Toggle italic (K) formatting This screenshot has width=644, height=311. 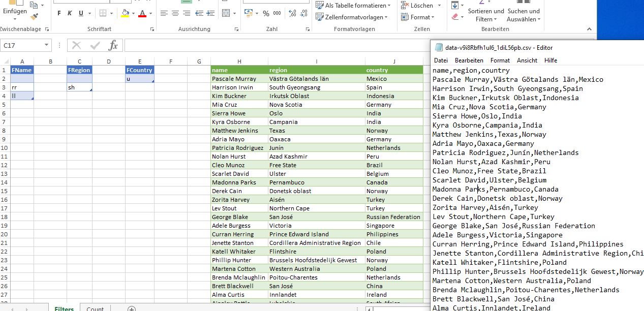click(70, 13)
